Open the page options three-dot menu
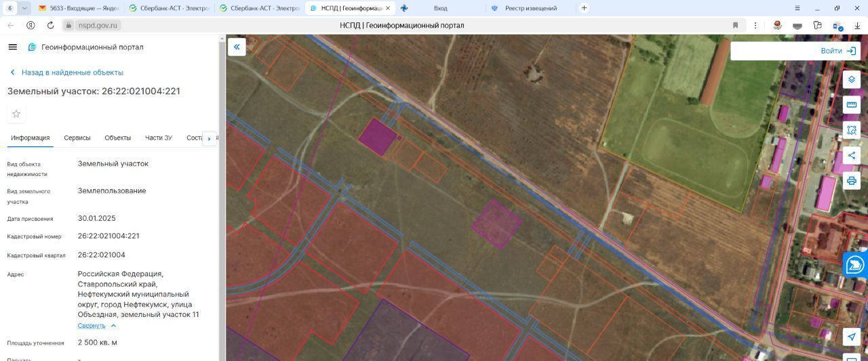The width and height of the screenshot is (868, 361). pyautogui.click(x=755, y=25)
